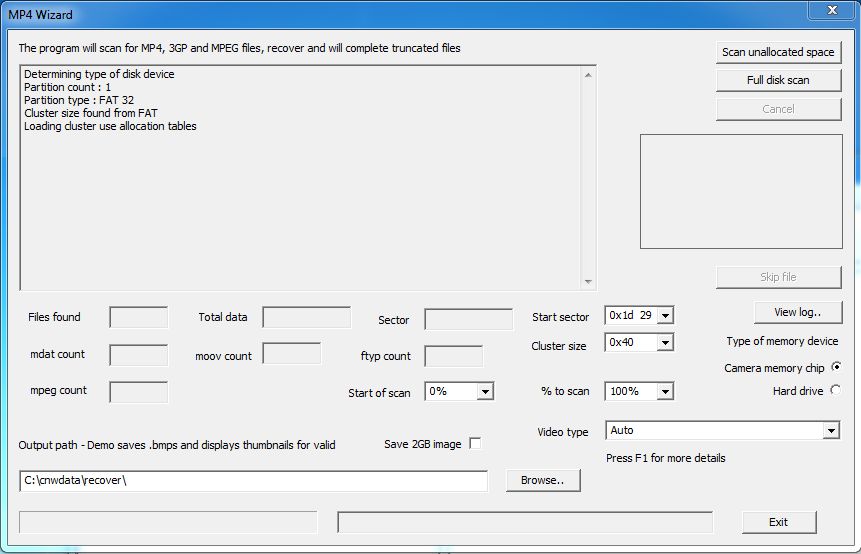Open the Cluster size dropdown
The height and width of the screenshot is (554, 861).
[665, 343]
